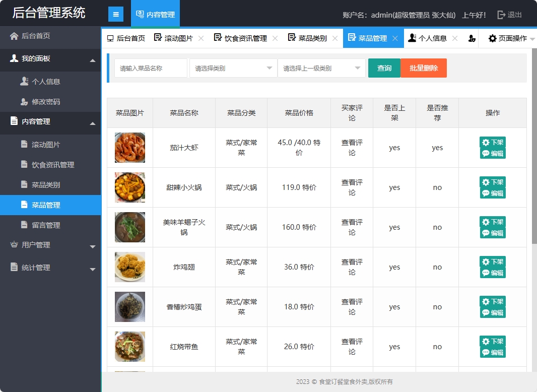Click the 编辑 icon for 甜辣小火锅
Screen dimensions: 537x392
(x=485, y=193)
